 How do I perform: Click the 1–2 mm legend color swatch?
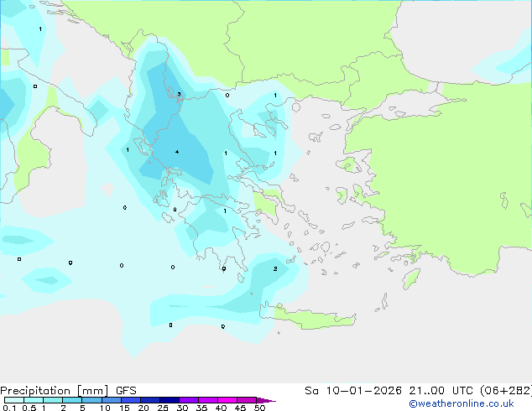53,400
